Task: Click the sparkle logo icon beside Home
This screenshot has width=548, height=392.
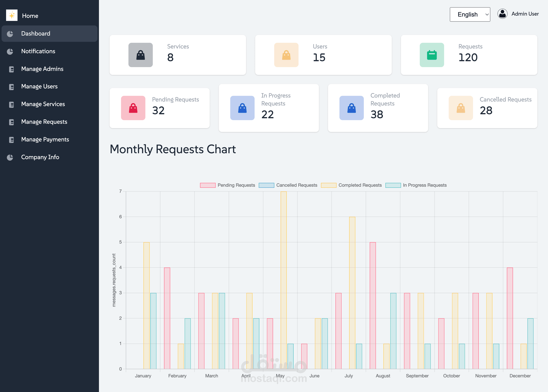Action: click(12, 15)
